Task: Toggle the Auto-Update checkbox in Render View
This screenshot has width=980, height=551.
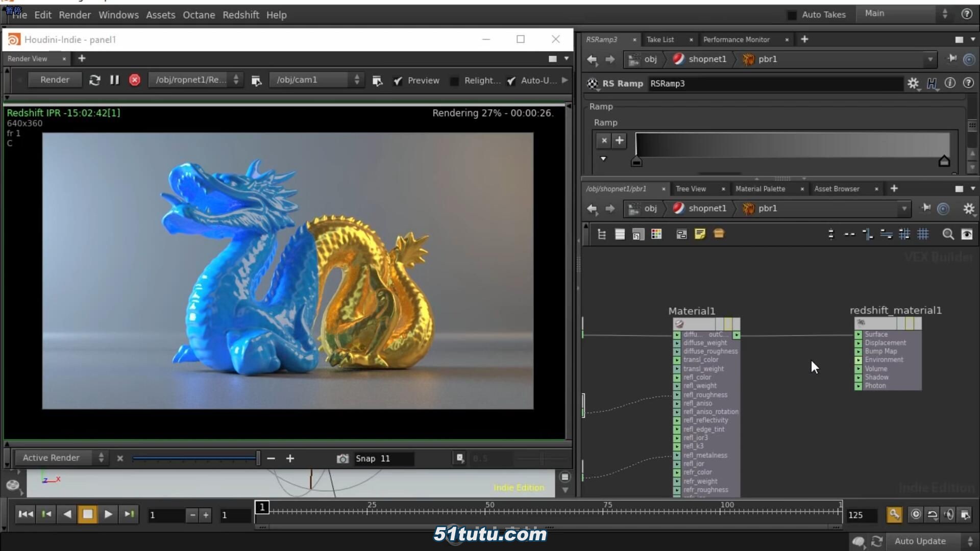Action: (511, 81)
